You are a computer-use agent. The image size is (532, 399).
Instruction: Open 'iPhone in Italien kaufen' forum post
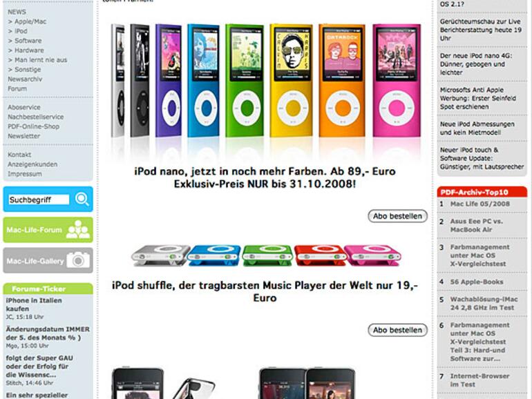pos(34,304)
